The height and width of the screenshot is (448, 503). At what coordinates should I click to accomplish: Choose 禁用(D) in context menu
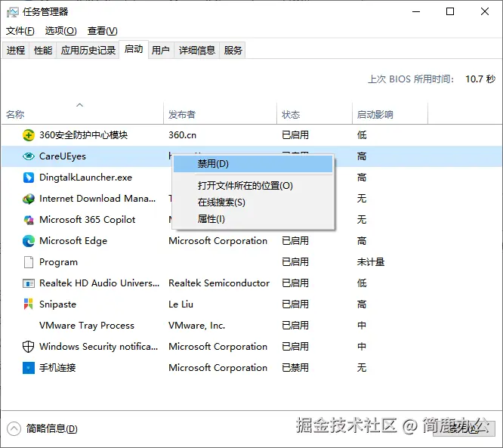click(253, 164)
